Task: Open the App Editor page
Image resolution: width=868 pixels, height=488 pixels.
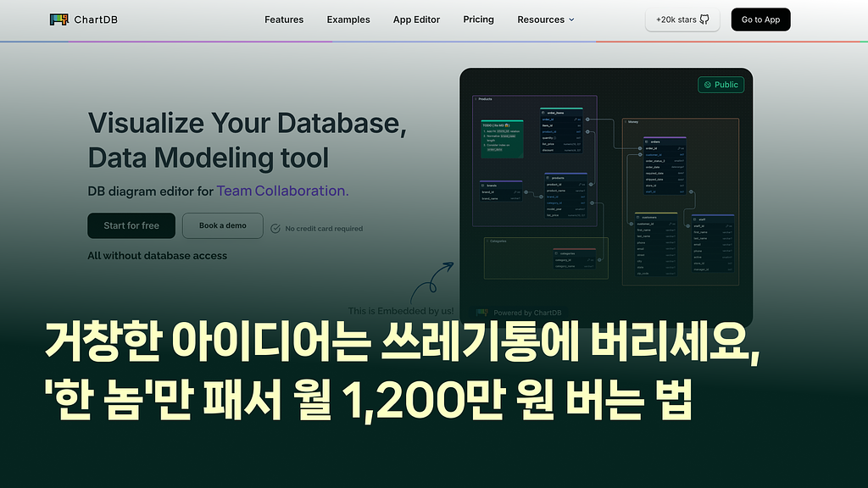Action: (x=416, y=19)
